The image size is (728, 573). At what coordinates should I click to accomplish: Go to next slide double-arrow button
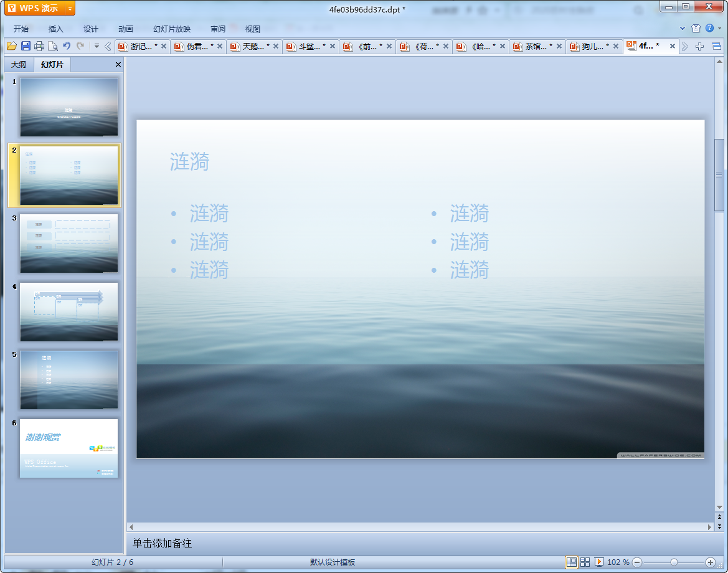click(719, 526)
